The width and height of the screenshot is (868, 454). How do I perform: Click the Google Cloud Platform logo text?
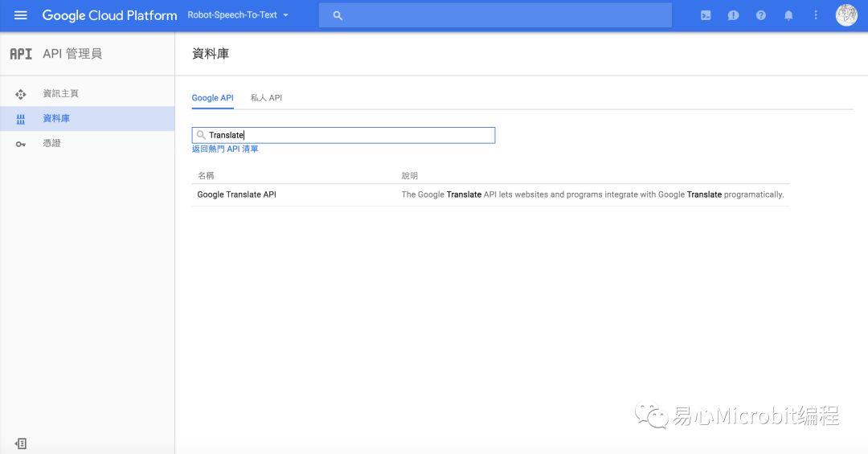[x=109, y=15]
